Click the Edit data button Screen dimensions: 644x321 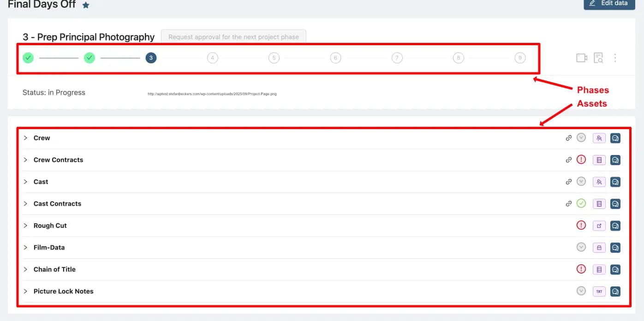608,4
